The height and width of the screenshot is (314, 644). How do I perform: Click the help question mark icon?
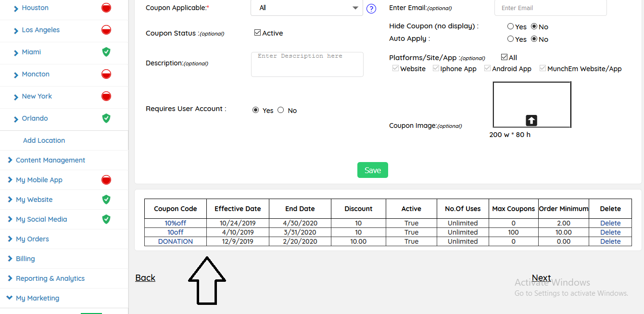point(371,9)
